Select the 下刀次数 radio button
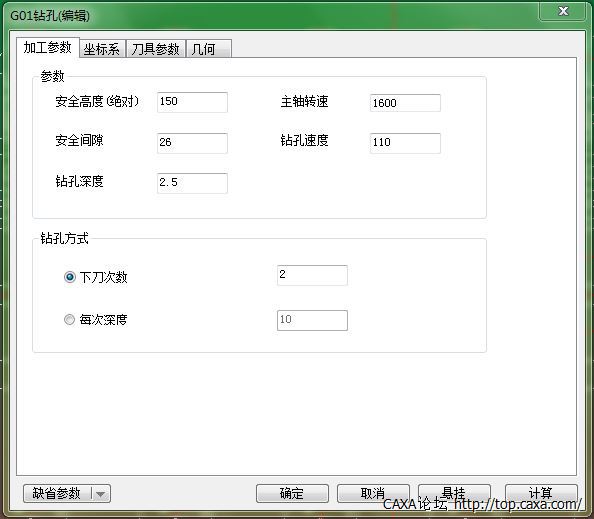 [x=70, y=277]
